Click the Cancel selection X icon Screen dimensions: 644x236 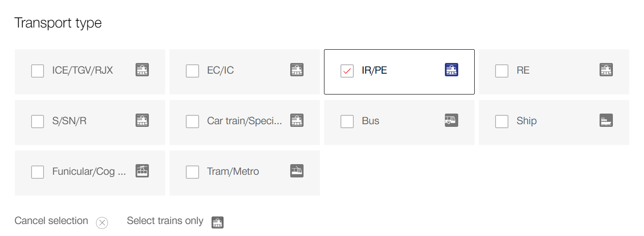102,223
